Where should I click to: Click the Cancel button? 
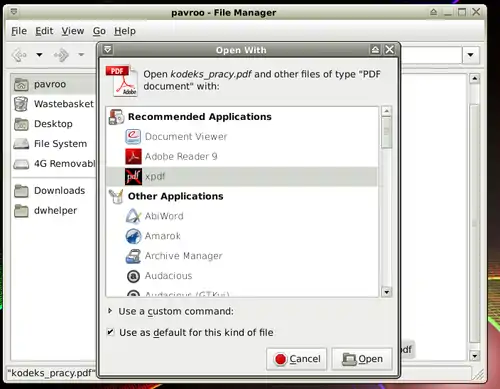point(296,359)
